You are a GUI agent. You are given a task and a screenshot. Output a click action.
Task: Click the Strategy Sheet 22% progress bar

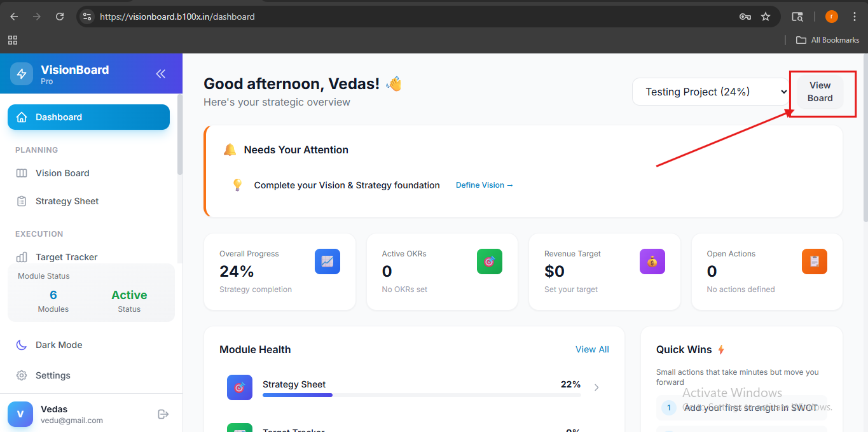point(422,395)
